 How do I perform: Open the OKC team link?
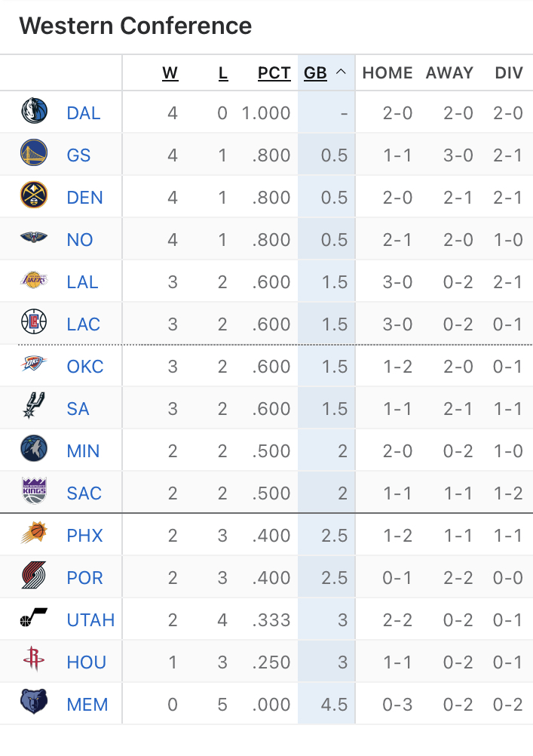(x=85, y=367)
